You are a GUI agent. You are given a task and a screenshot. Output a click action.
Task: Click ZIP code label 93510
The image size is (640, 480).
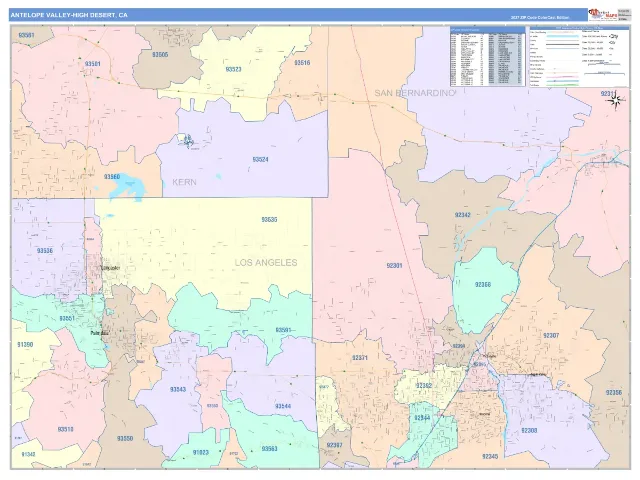coord(65,429)
